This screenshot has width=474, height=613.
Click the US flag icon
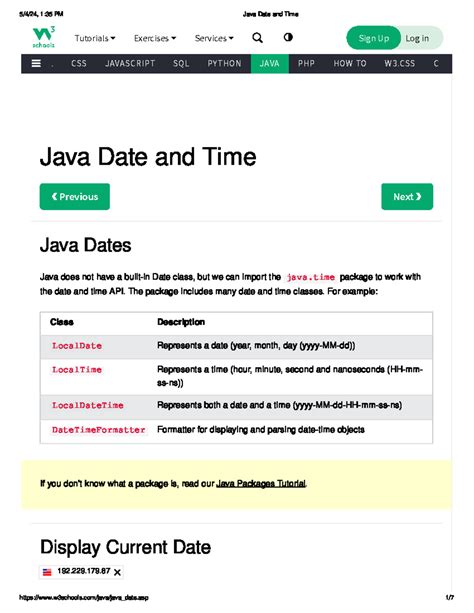pyautogui.click(x=47, y=572)
